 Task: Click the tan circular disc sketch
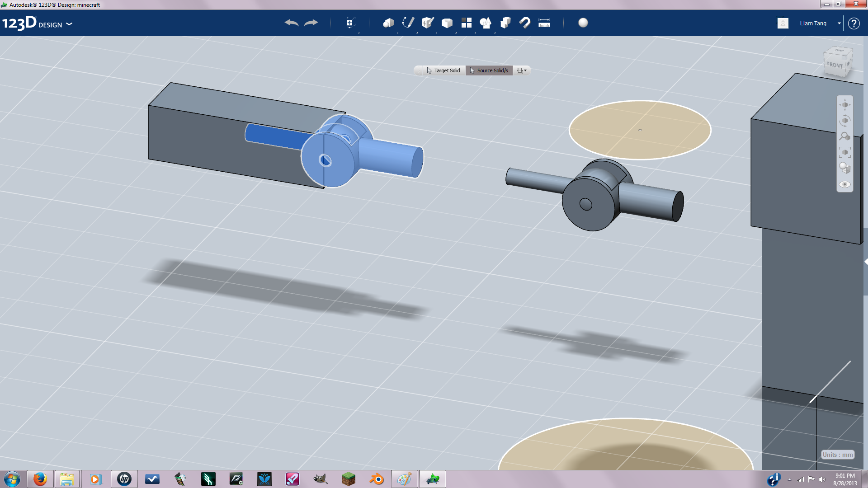pyautogui.click(x=640, y=130)
